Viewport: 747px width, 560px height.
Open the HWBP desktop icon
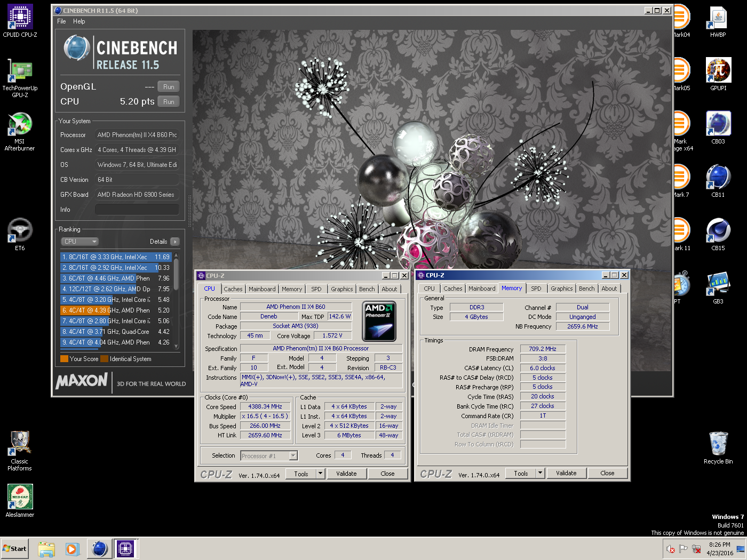tap(718, 21)
